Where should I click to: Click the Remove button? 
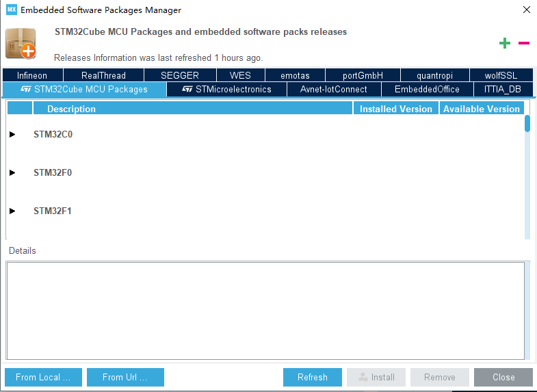coord(440,377)
